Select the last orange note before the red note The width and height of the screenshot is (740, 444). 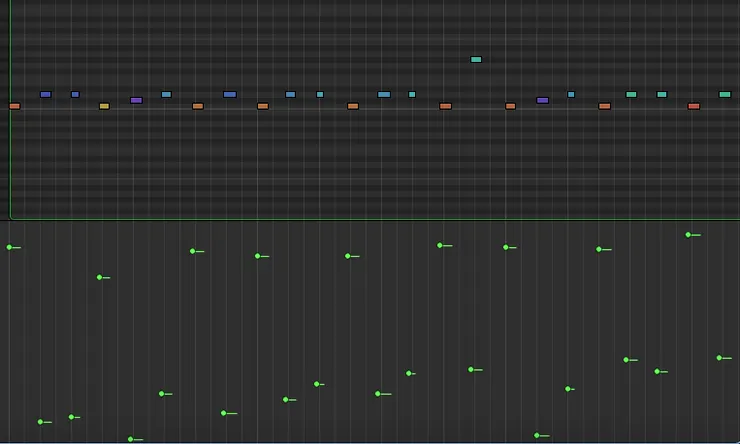click(x=604, y=106)
